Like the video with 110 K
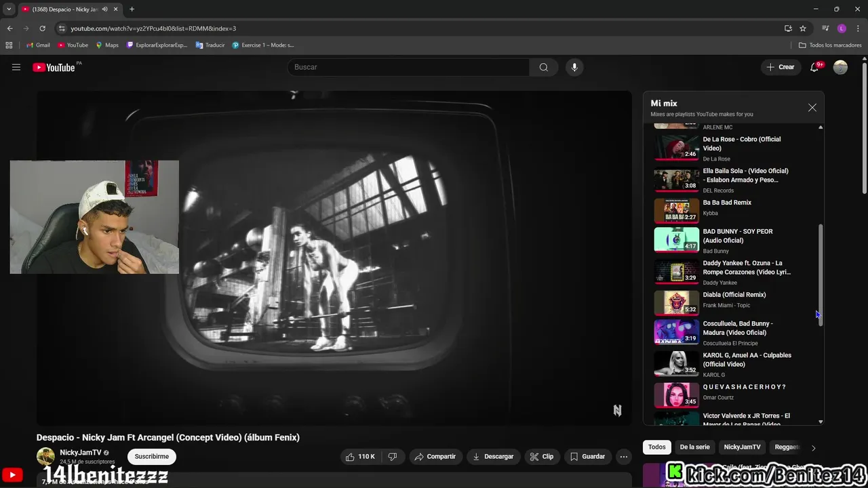 click(x=360, y=457)
